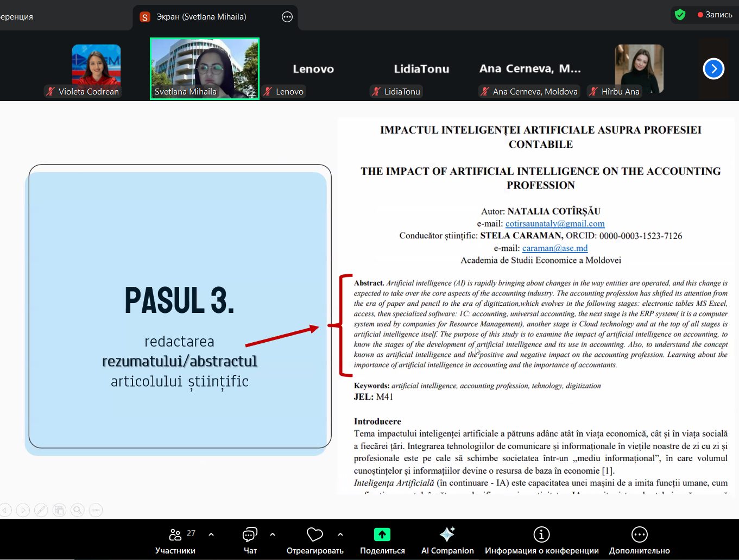The width and height of the screenshot is (739, 560).
Task: Open Информация о конференции info
Action: pyautogui.click(x=541, y=540)
